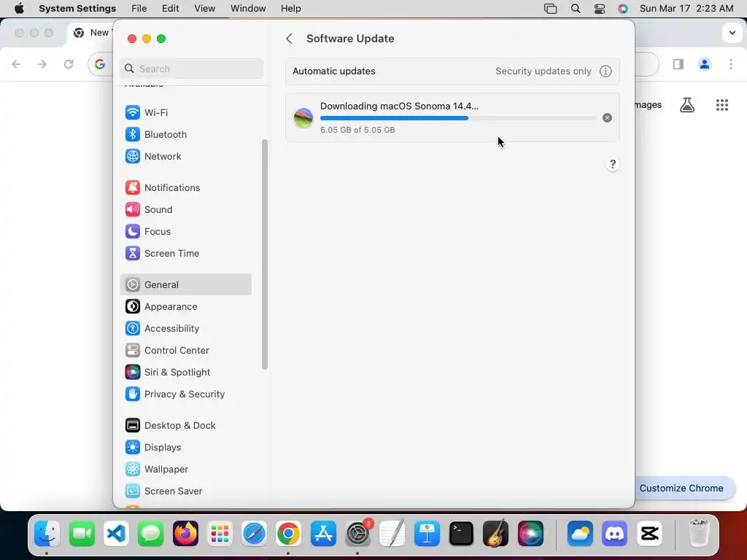Click the System Settings search field
Viewport: 747px width, 560px height.
tap(192, 69)
